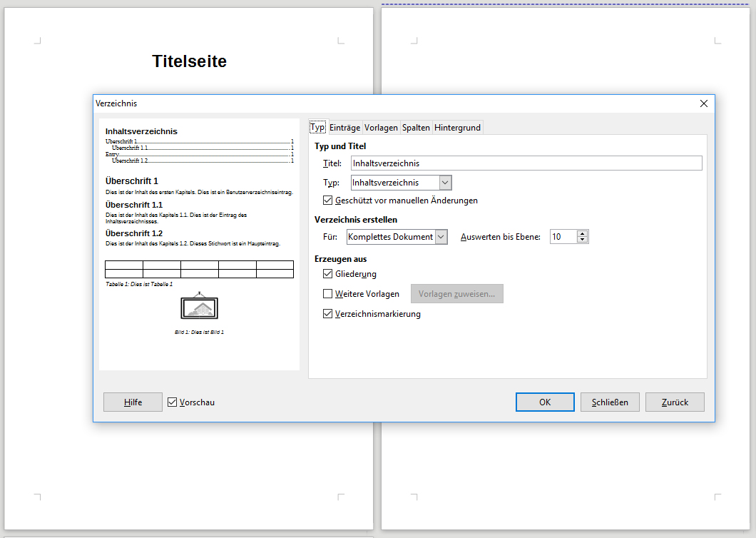The height and width of the screenshot is (538, 756).
Task: Click the Typ tab
Action: tap(317, 128)
